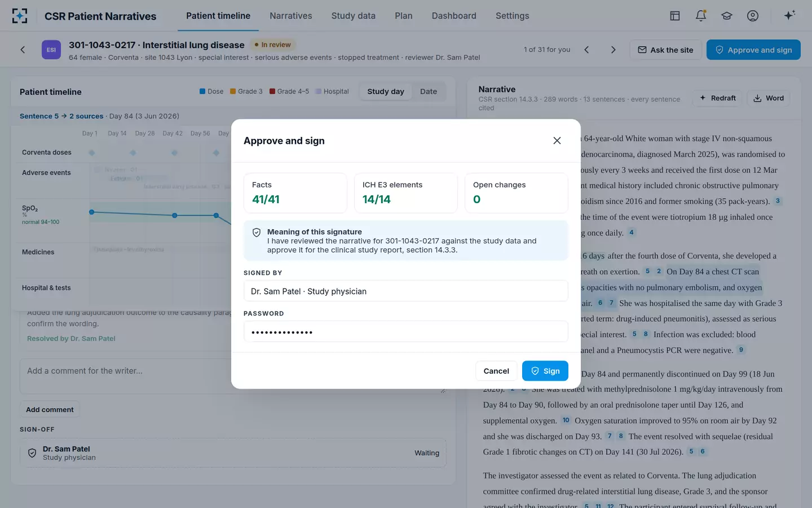The width and height of the screenshot is (812, 508).
Task: Close the Approve and sign dialog
Action: point(557,141)
